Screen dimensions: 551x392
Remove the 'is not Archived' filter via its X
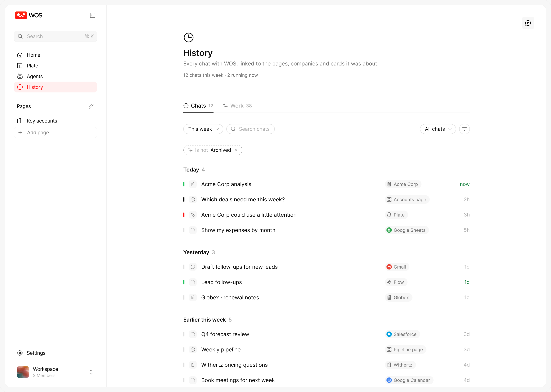pyautogui.click(x=236, y=150)
